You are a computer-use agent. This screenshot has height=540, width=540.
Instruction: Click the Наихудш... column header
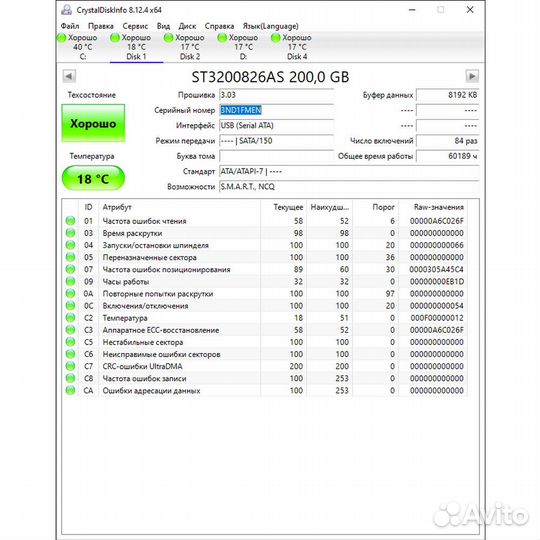(330, 207)
